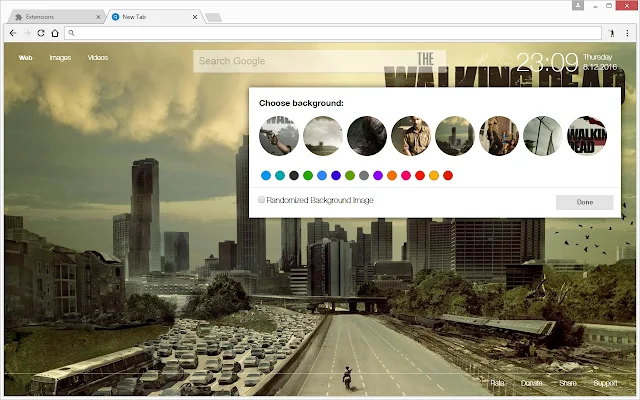The image size is (640, 400).
Task: Pick the teal color swatch
Action: click(x=280, y=176)
